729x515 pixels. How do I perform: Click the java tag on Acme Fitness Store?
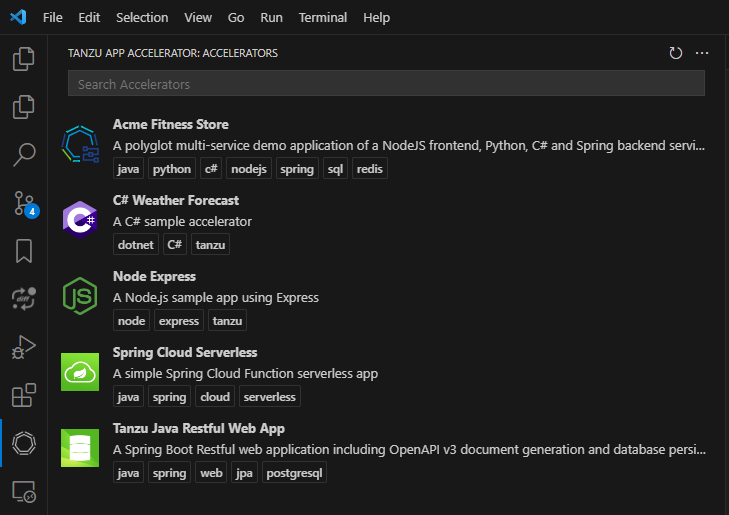128,168
